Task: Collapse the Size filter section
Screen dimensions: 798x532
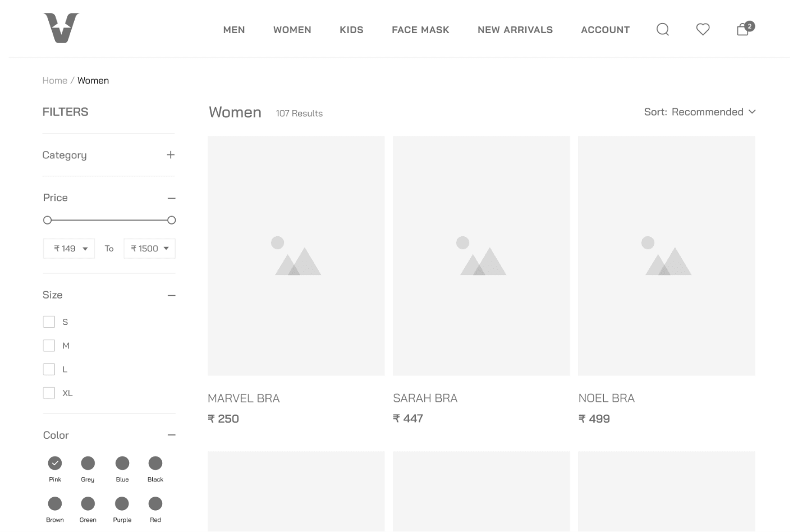Action: point(171,295)
